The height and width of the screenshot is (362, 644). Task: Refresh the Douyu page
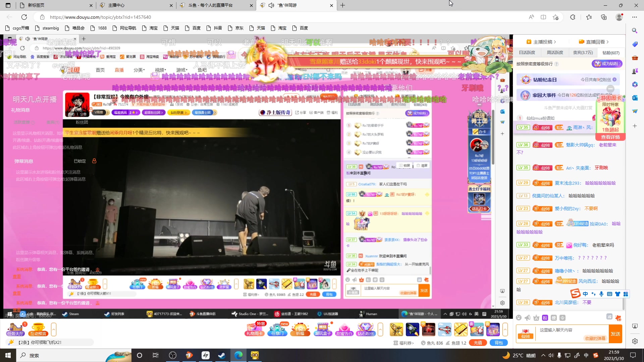coord(24,17)
